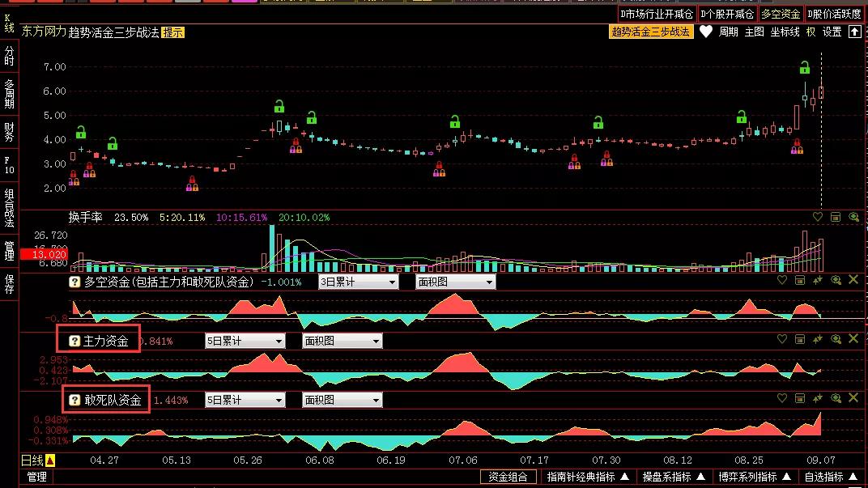Expand the 指南针经典指标 menu

(587, 477)
